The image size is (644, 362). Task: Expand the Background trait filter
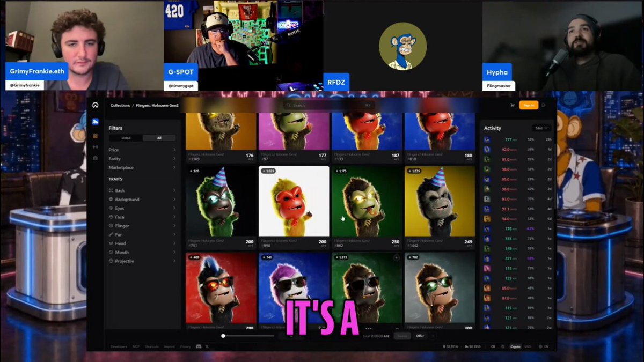[142, 200]
